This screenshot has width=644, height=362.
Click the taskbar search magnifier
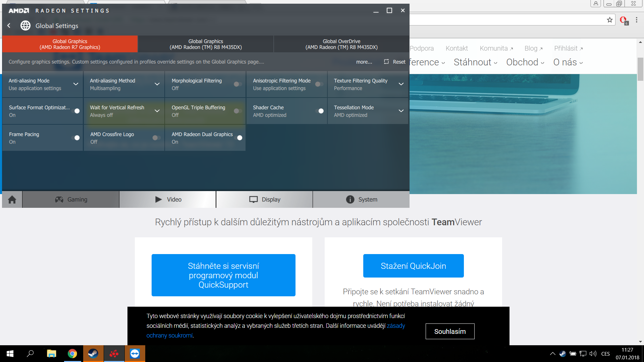coord(31,354)
